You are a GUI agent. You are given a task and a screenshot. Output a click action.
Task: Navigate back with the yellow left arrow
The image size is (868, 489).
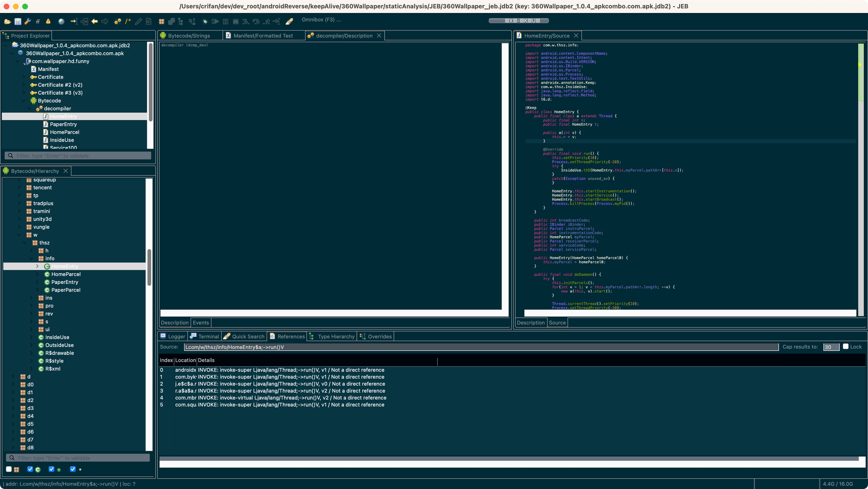point(95,21)
